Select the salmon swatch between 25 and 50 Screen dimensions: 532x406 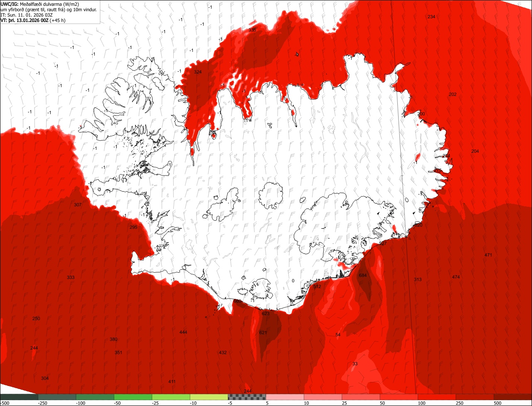(x=361, y=397)
